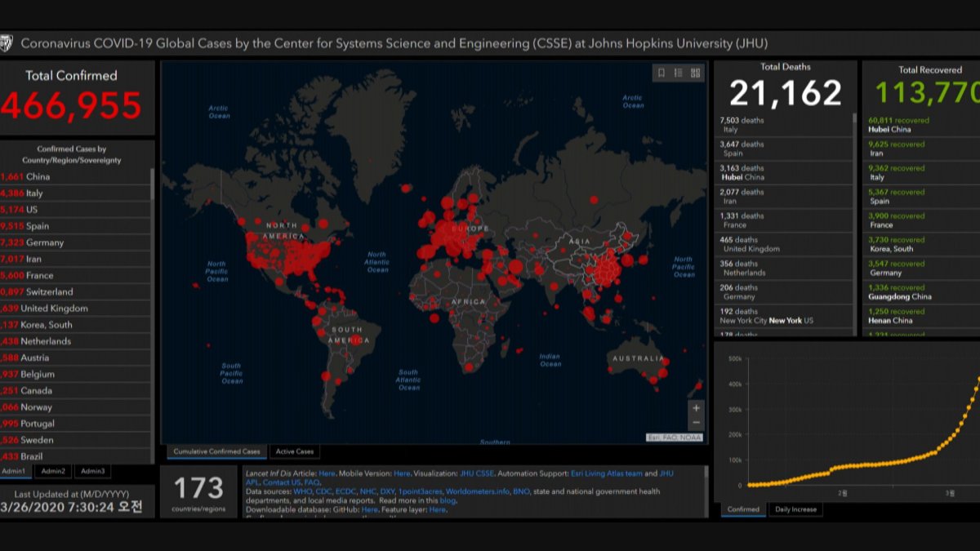
Task: Open the basemap gallery grid icon
Action: (696, 73)
